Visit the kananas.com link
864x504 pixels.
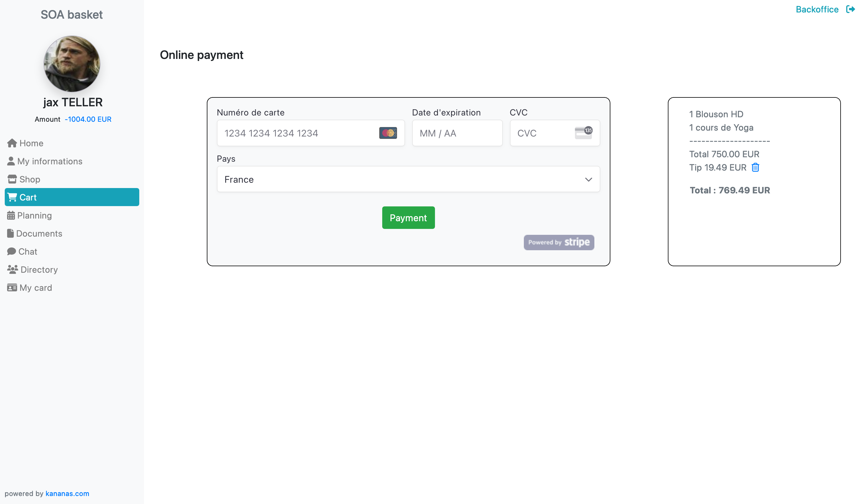[x=67, y=493]
